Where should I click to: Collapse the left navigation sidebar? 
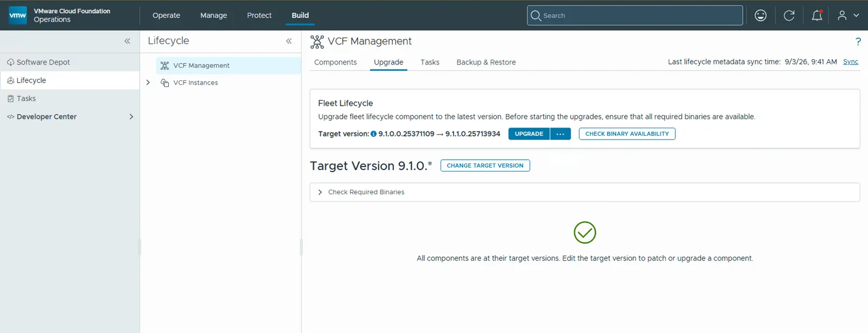tap(127, 41)
